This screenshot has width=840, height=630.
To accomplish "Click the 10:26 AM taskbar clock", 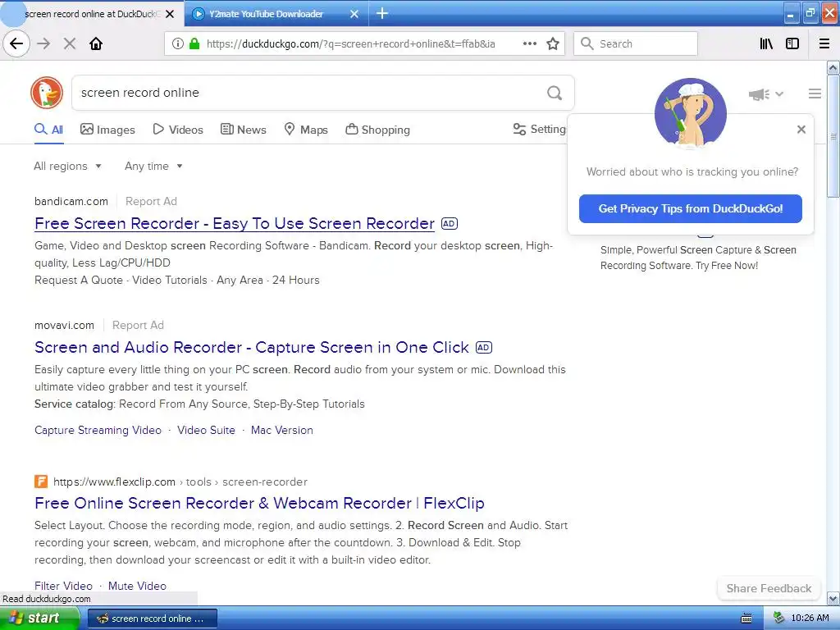I will click(810, 619).
